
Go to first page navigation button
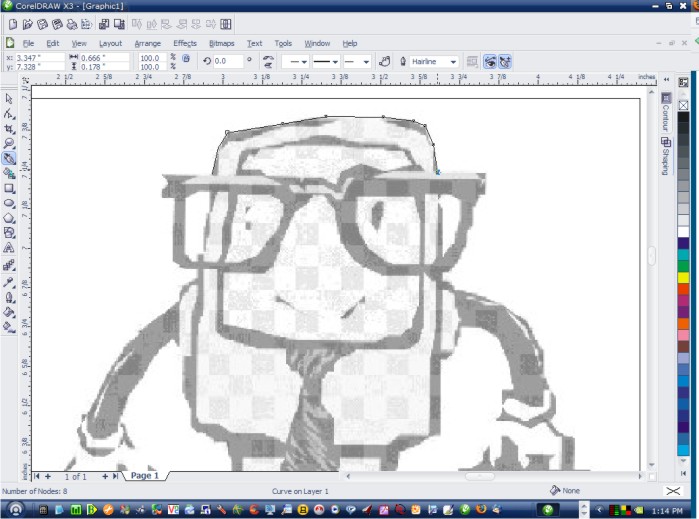pos(37,476)
